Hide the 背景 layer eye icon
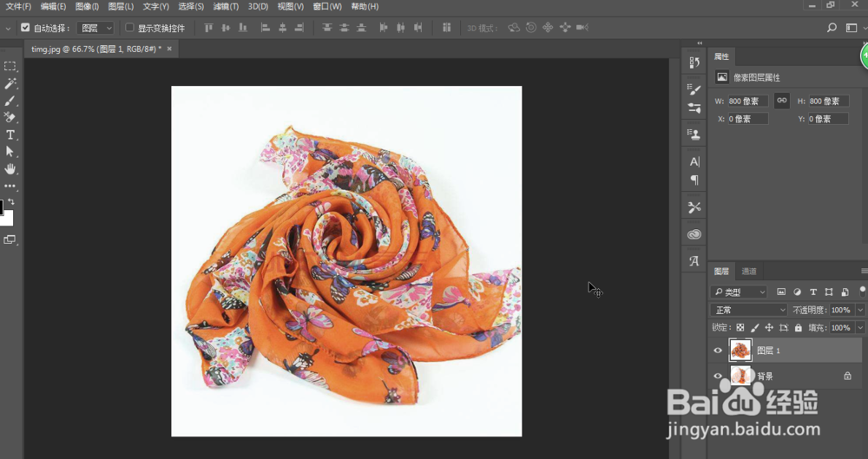The height and width of the screenshot is (459, 868). (718, 376)
